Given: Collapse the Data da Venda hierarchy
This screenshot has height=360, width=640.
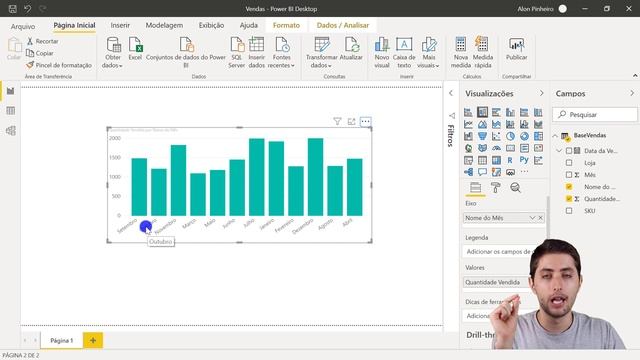Looking at the screenshot, I should coord(559,151).
